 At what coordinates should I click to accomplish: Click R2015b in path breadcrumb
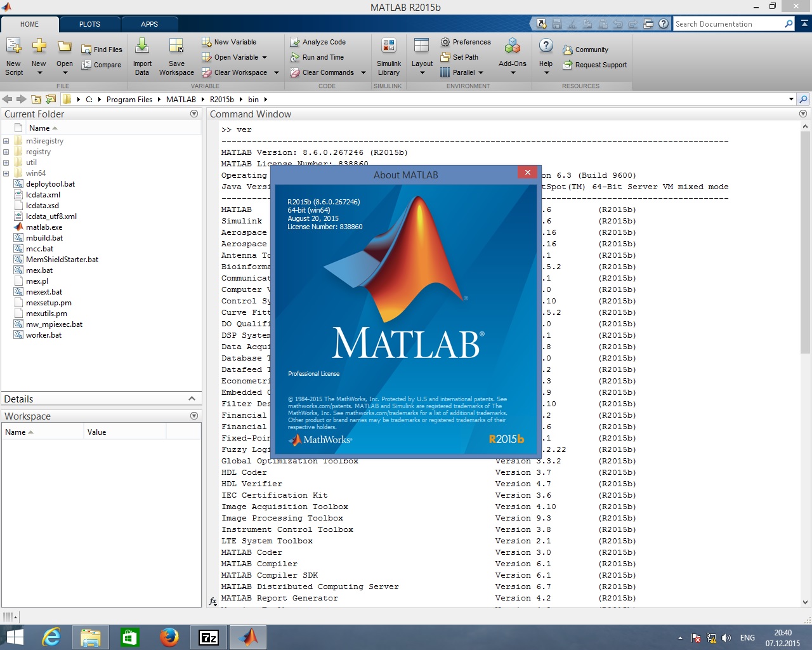tap(221, 100)
